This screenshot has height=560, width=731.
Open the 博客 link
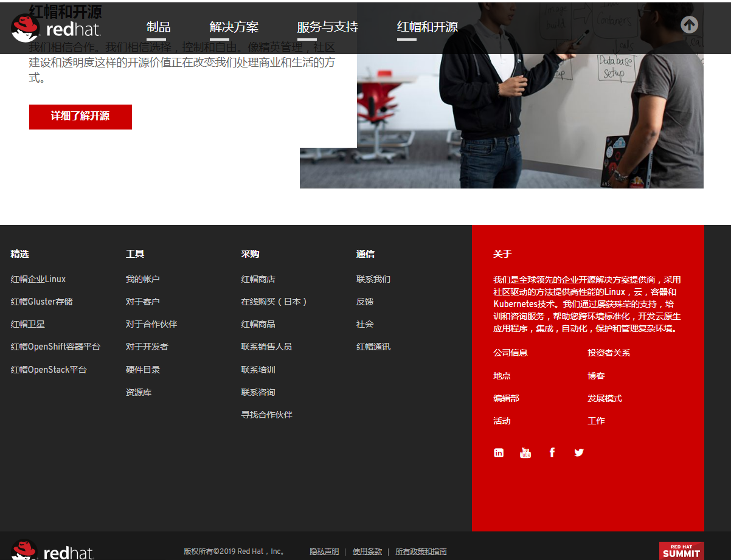click(596, 376)
